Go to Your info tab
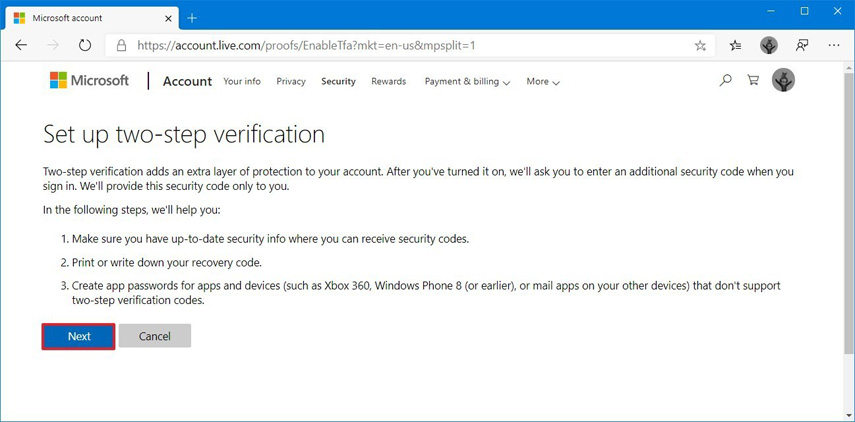 coord(242,81)
